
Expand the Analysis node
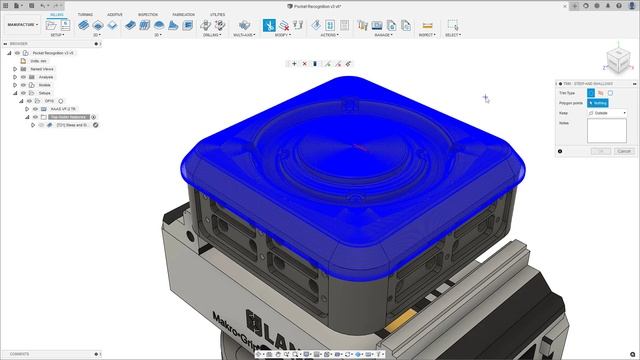click(15, 77)
